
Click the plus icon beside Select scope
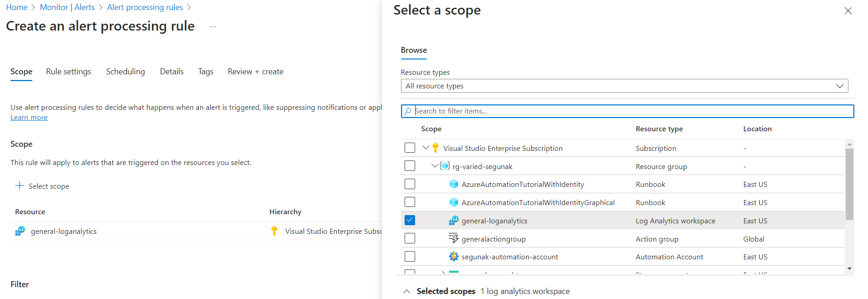20,186
